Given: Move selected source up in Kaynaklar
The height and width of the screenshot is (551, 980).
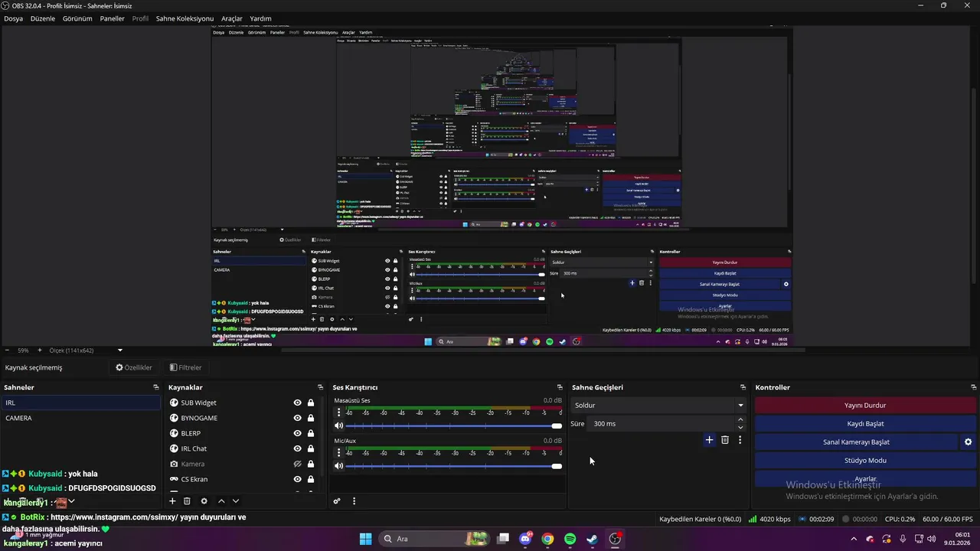Looking at the screenshot, I should (221, 501).
